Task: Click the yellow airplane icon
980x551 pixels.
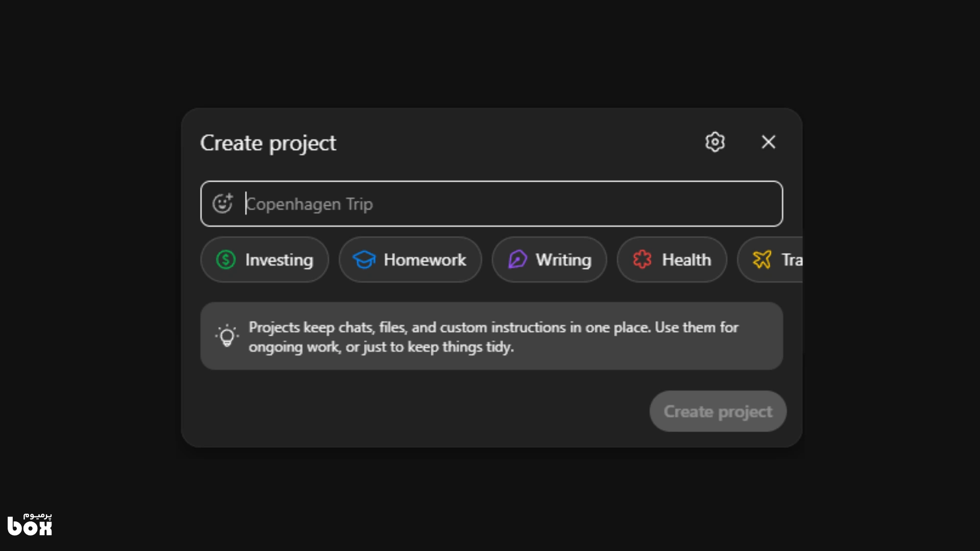Action: click(762, 260)
